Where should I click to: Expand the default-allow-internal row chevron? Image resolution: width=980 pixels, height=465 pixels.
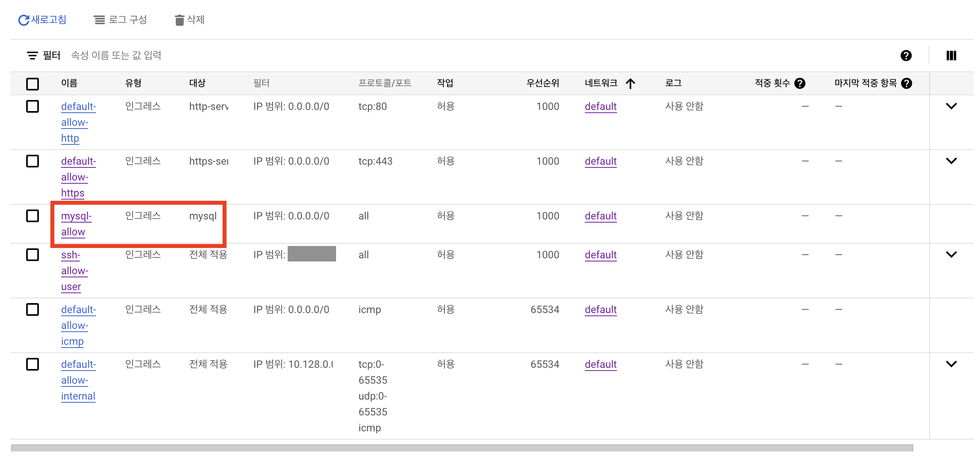pyautogui.click(x=951, y=364)
